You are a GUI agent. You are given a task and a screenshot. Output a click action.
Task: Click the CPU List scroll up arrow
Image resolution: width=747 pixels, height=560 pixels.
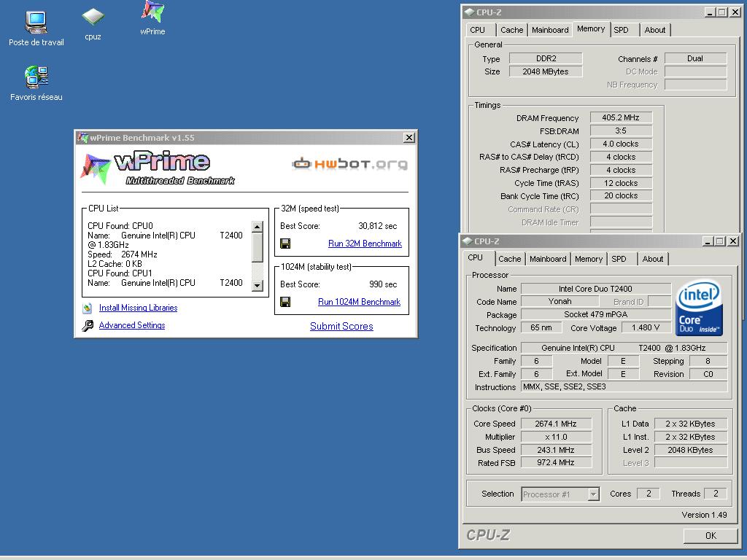click(258, 227)
